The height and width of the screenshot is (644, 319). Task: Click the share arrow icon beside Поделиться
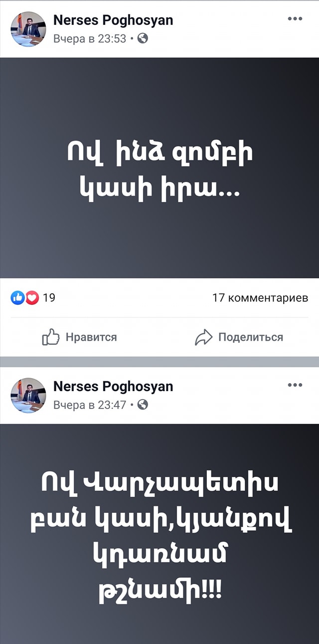tap(203, 338)
